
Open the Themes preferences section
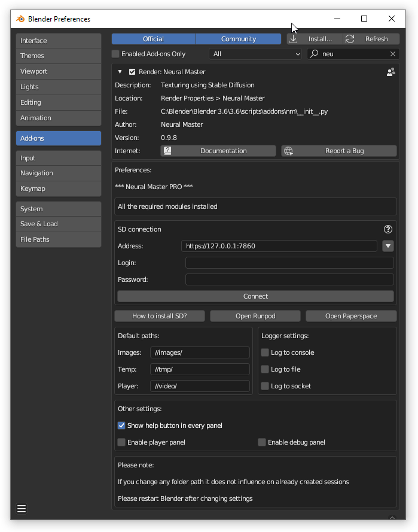[59, 56]
